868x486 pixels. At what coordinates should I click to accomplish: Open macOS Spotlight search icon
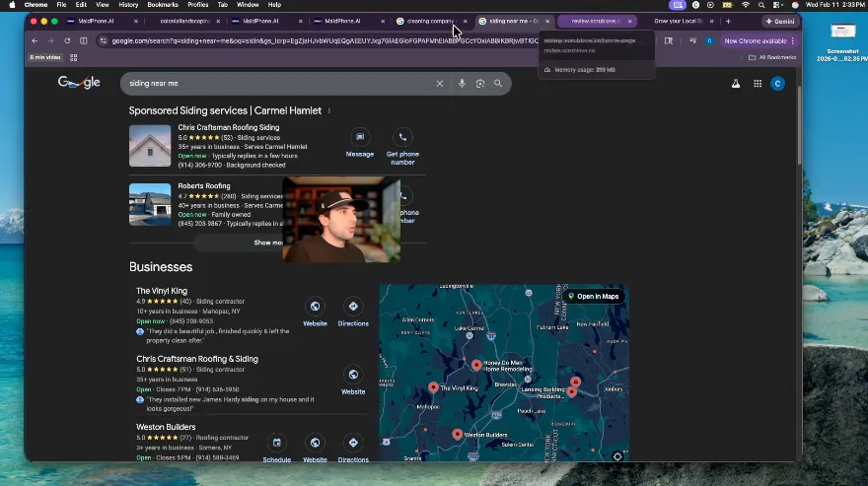coord(761,5)
